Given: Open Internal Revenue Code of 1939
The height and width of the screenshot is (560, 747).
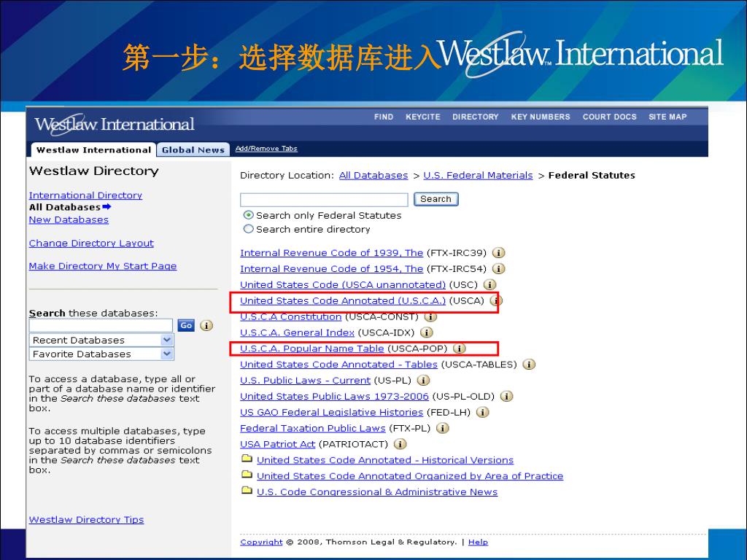Looking at the screenshot, I should coord(332,253).
